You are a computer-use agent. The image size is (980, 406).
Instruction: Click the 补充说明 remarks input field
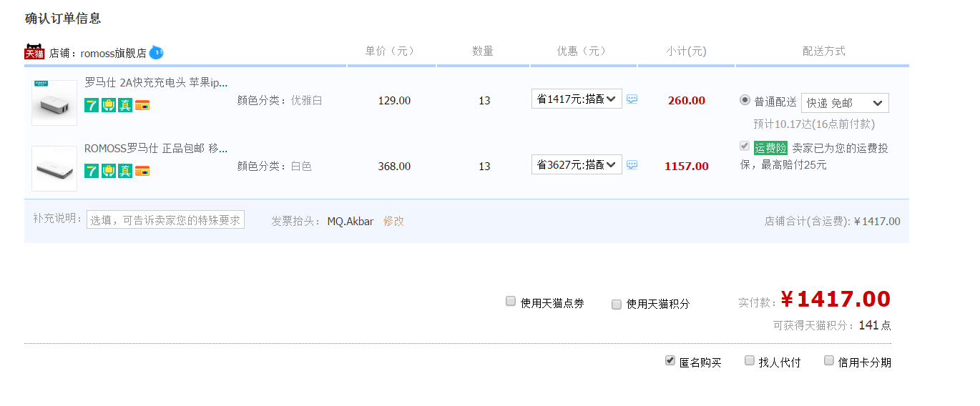(x=165, y=220)
